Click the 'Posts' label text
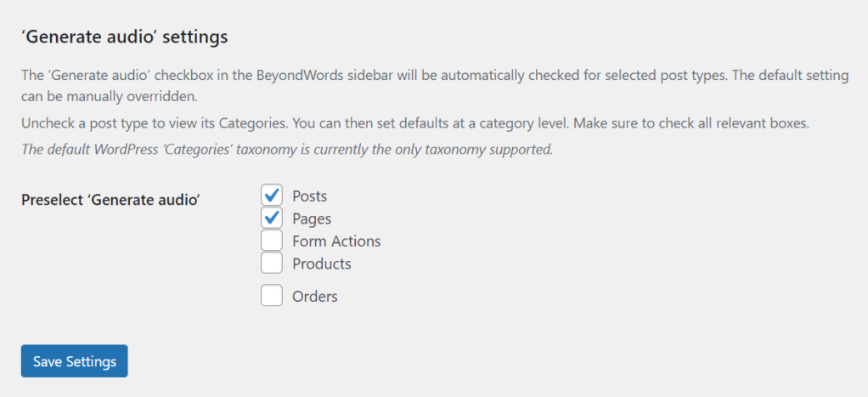Screen dimensions: 868x397 [309, 196]
